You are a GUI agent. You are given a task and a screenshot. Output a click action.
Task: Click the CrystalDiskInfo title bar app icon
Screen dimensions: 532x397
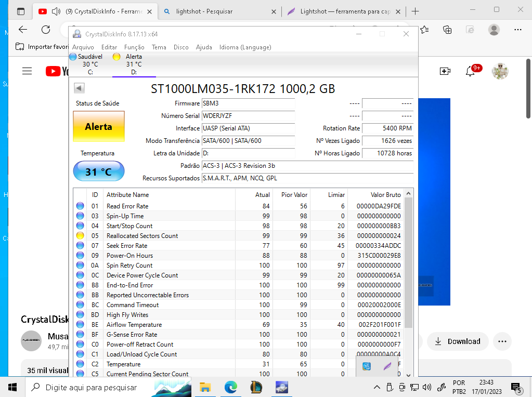pyautogui.click(x=77, y=34)
